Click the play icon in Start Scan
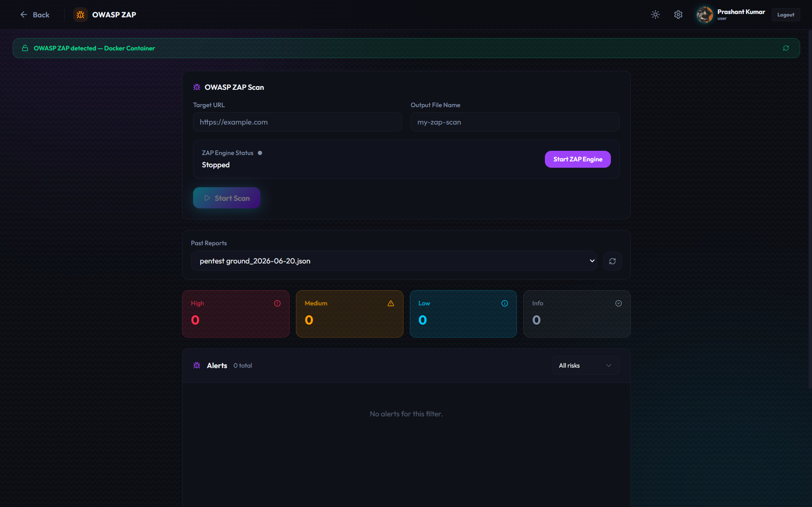 pos(207,198)
